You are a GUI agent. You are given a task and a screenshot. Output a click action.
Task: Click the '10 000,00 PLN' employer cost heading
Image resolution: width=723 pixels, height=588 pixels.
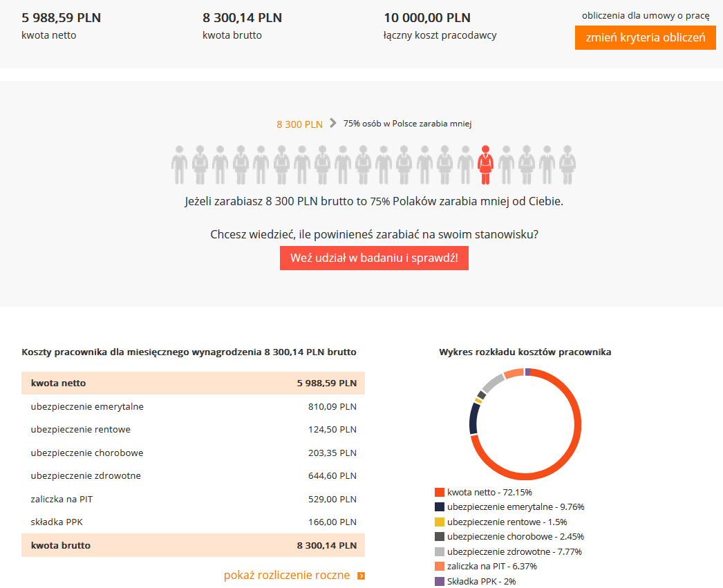pyautogui.click(x=427, y=17)
